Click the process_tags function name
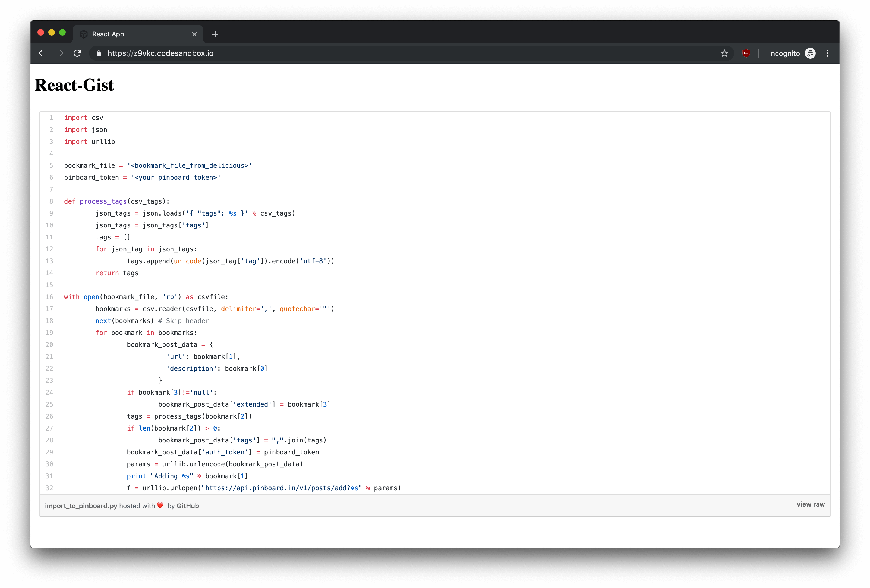 point(103,201)
